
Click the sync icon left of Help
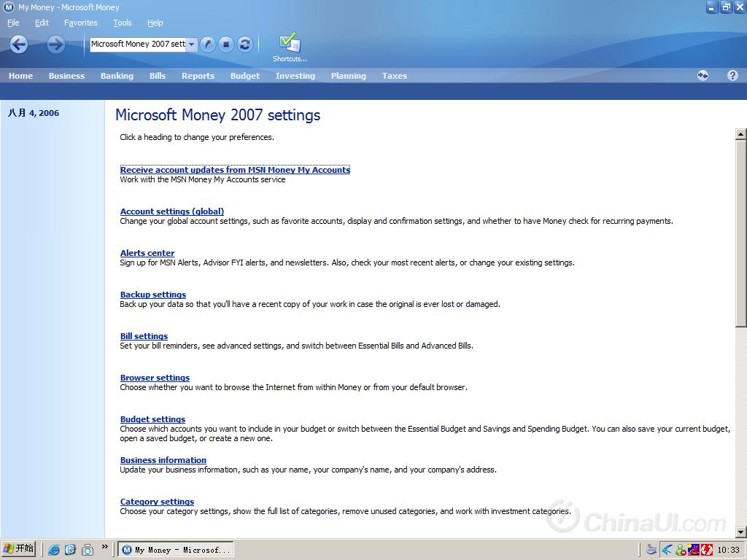coord(703,75)
